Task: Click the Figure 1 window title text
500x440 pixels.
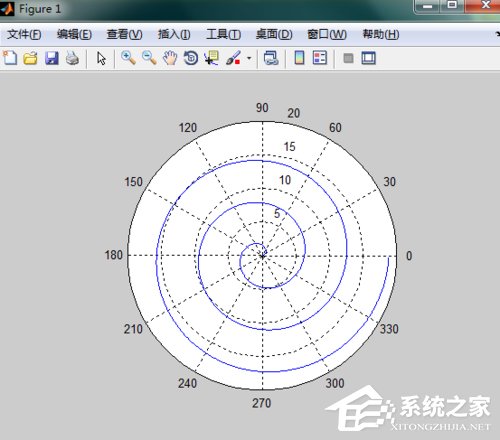Action: pos(40,9)
